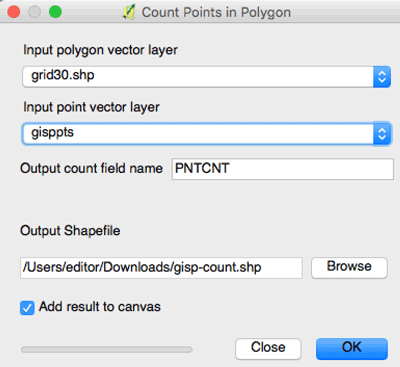Viewport: 400px width, 367px height.
Task: Click the Browse button
Action: tap(349, 267)
